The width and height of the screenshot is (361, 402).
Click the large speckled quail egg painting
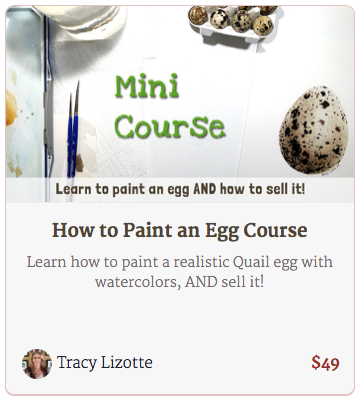(314, 130)
